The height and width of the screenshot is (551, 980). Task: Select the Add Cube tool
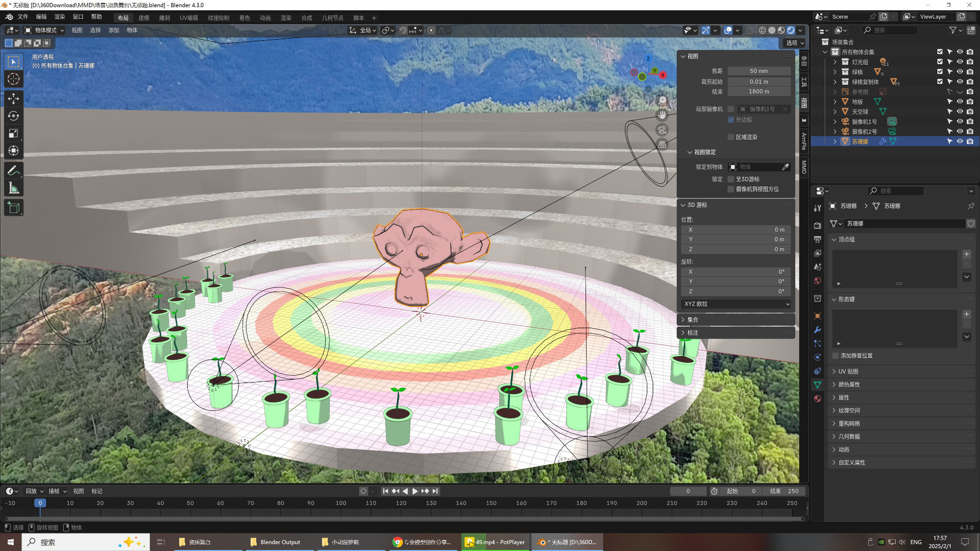point(13,208)
